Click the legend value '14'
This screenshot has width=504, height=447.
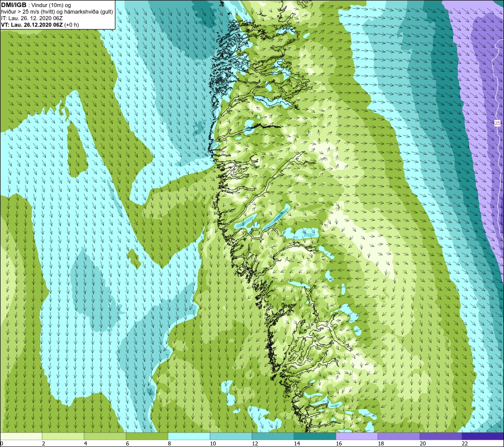(x=297, y=443)
